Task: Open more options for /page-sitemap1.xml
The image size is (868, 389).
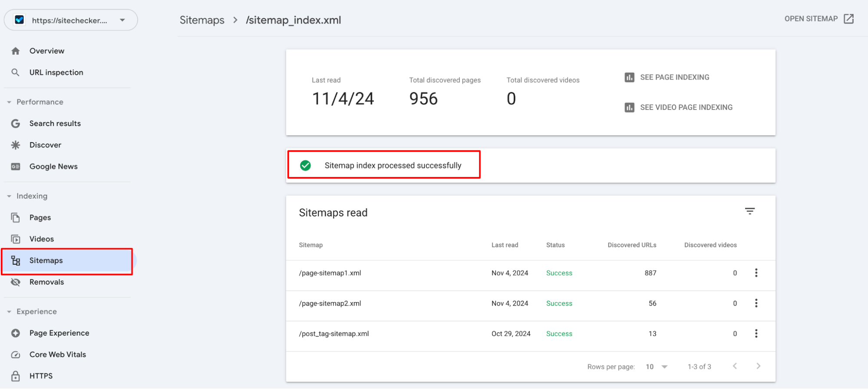Action: click(756, 273)
